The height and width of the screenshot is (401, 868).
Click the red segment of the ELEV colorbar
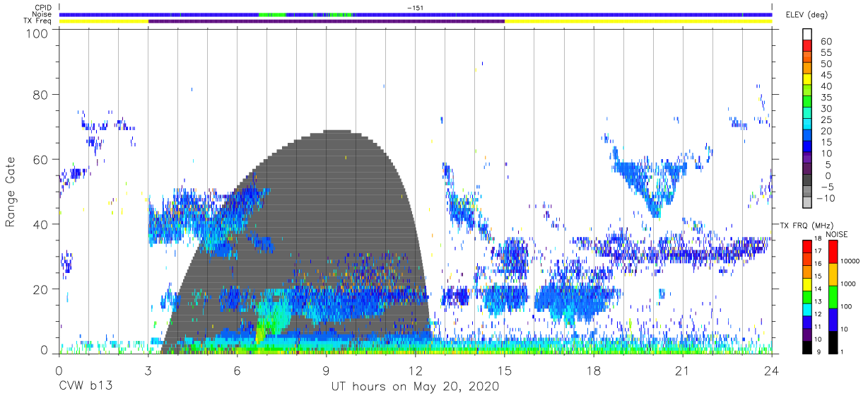pos(807,46)
